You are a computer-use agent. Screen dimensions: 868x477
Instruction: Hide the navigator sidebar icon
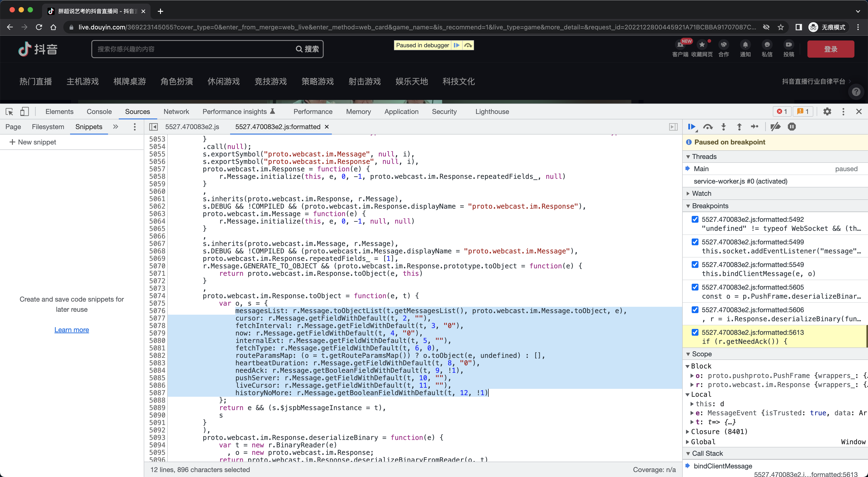tap(153, 127)
